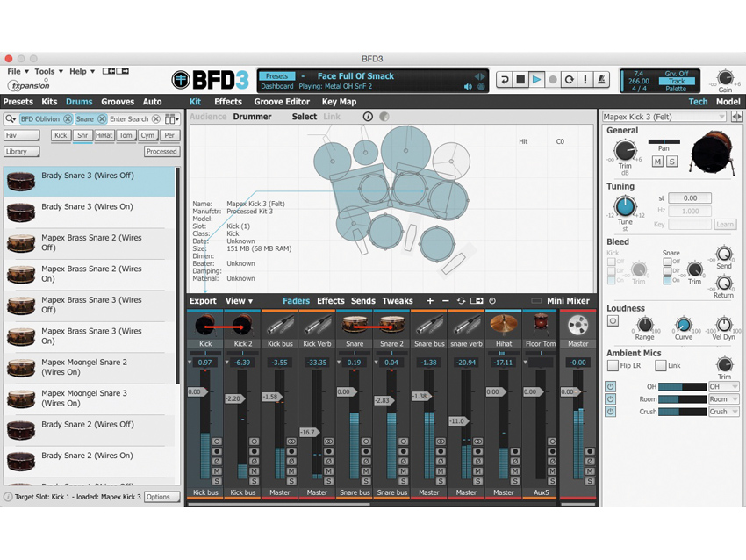Remove the Snare search filter tag

[102, 119]
